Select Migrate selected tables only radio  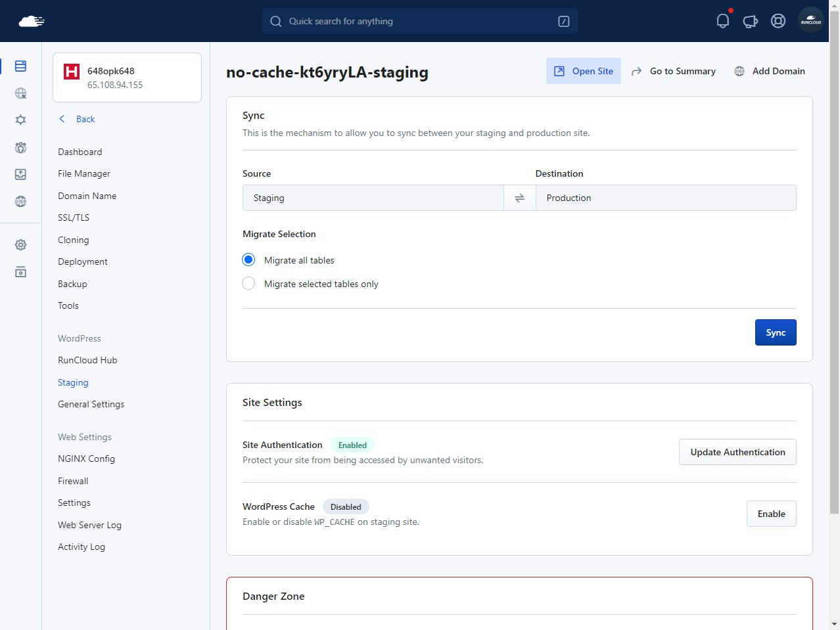point(248,283)
